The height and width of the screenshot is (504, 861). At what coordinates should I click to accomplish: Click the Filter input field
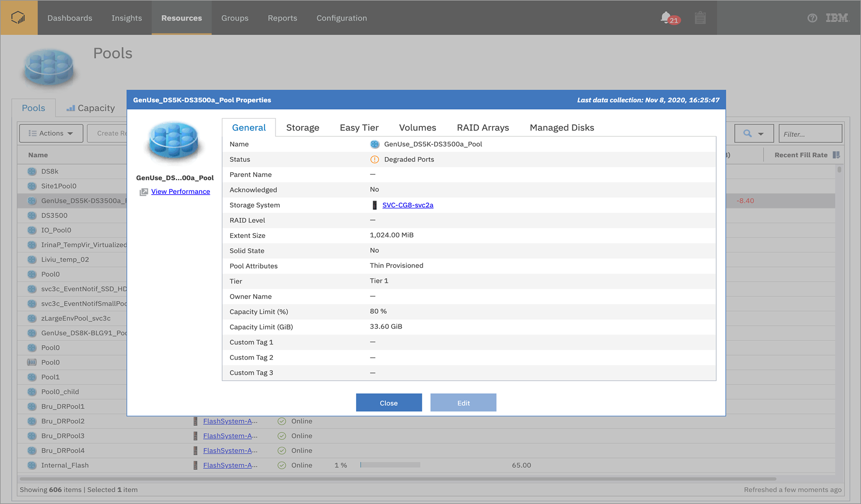(x=810, y=134)
